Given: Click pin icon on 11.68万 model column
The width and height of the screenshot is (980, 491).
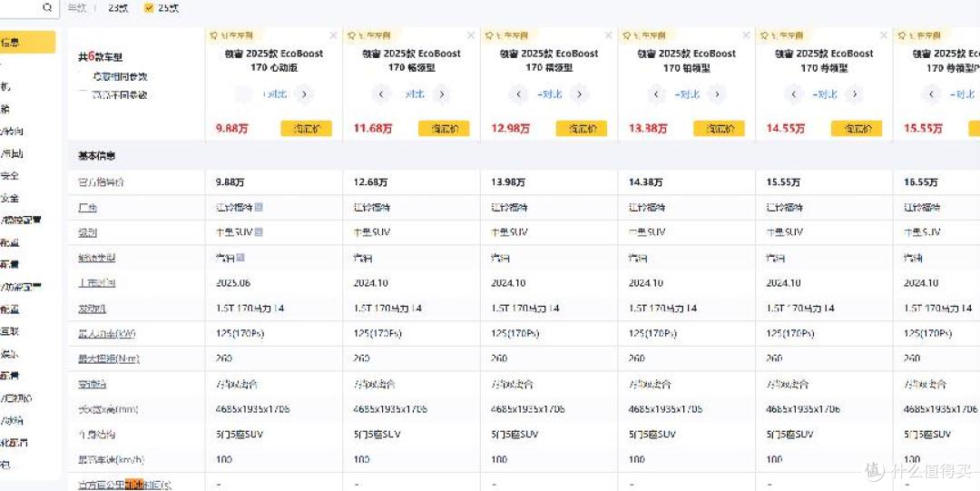Looking at the screenshot, I should click(x=351, y=35).
